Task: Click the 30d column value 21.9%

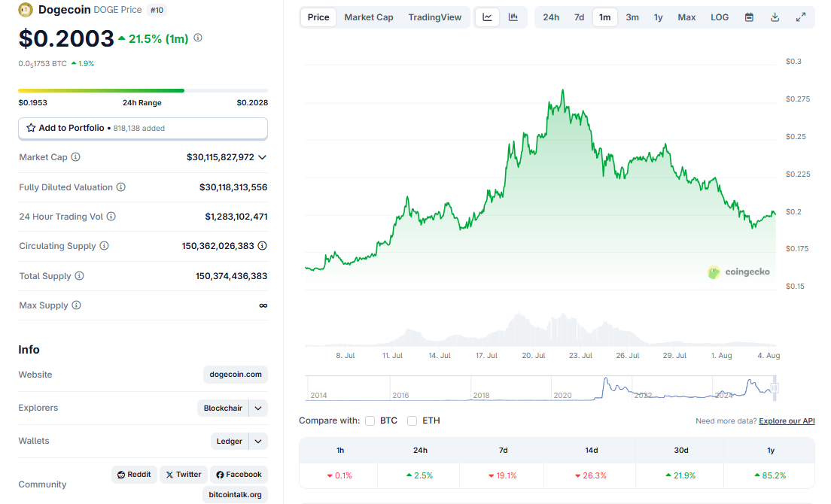Action: pos(680,475)
